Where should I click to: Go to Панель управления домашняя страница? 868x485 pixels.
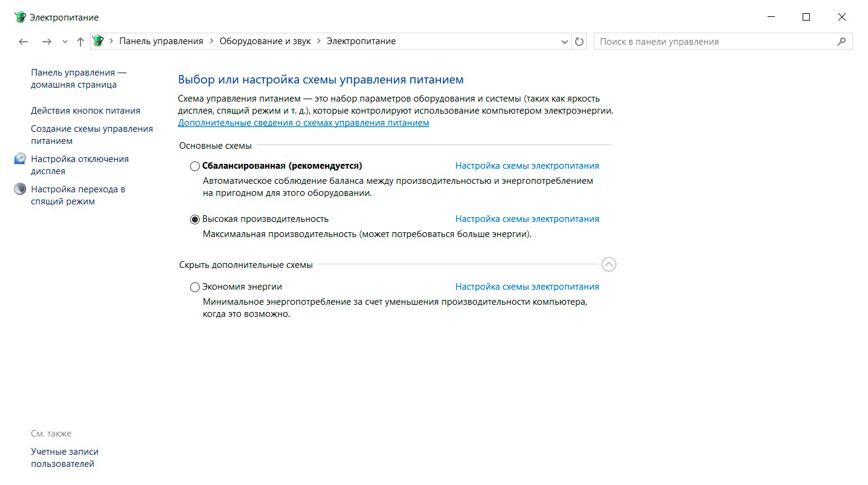click(x=79, y=79)
